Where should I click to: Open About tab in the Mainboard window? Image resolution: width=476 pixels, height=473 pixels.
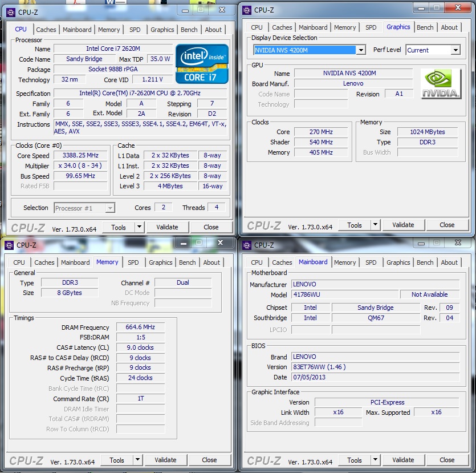click(449, 262)
